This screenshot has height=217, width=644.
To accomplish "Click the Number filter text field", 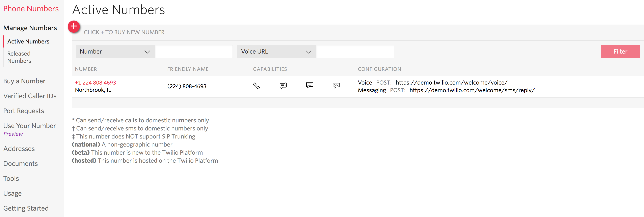I will click(194, 52).
